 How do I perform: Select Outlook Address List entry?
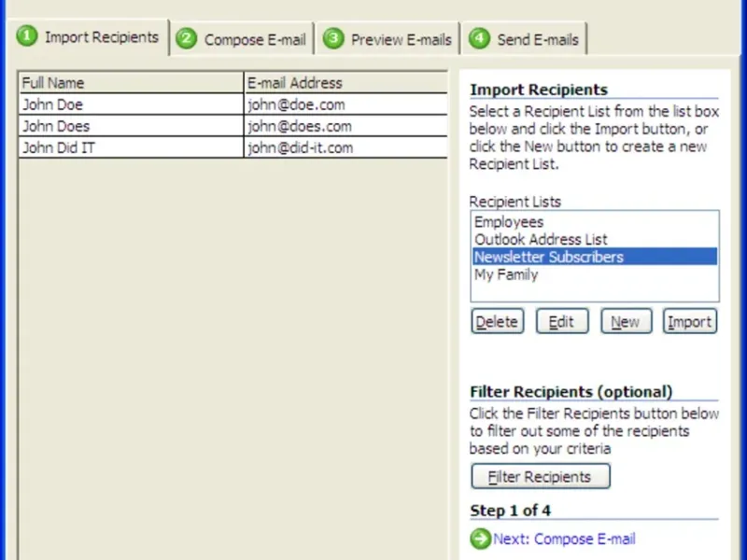point(595,239)
